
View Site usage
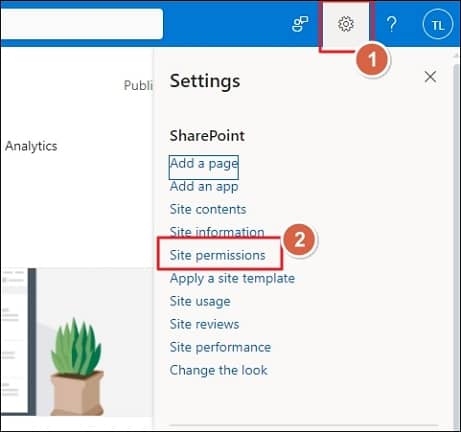(x=200, y=301)
